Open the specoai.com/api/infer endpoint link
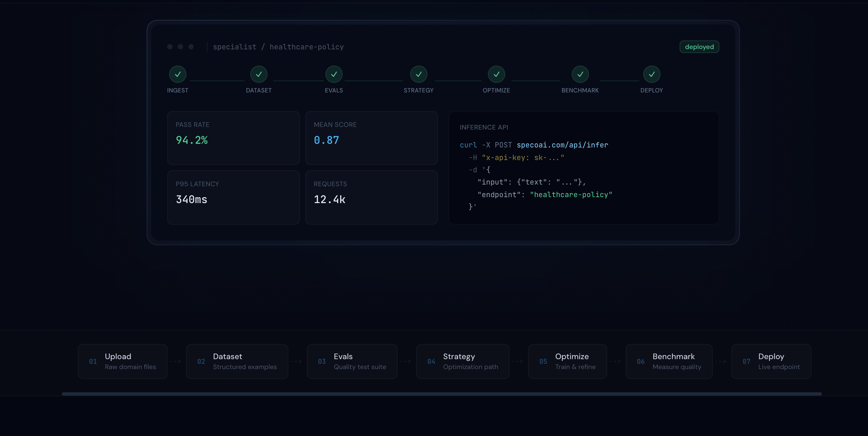This screenshot has height=436, width=868. pos(562,145)
